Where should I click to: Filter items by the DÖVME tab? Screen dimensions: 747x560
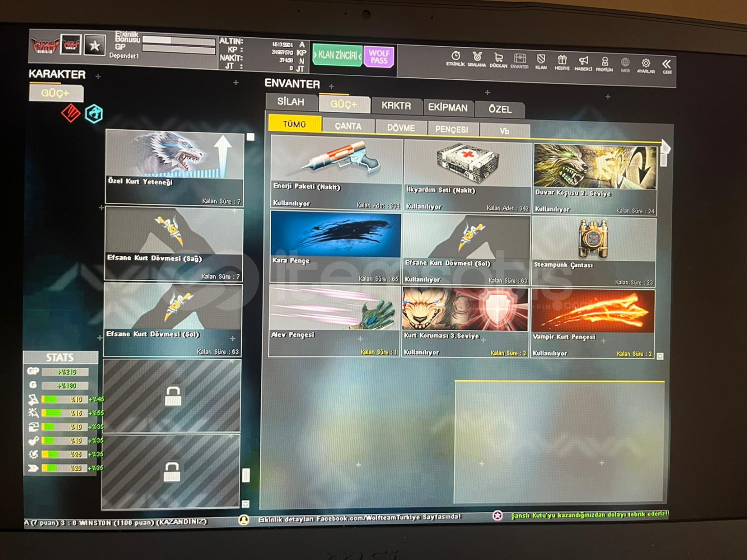(401, 128)
